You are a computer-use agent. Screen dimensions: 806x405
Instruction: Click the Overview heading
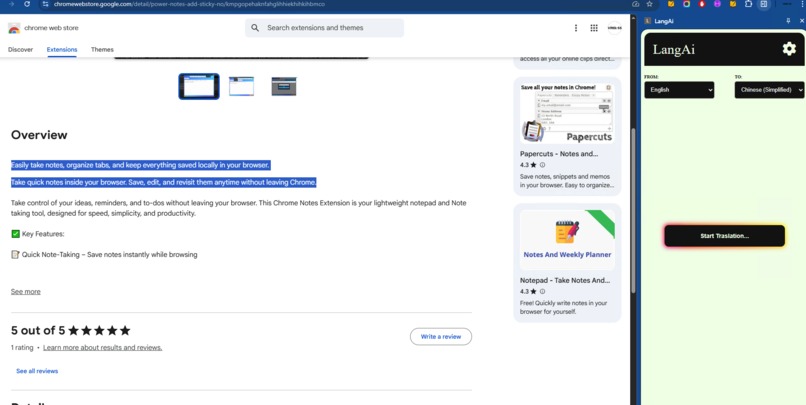tap(39, 135)
